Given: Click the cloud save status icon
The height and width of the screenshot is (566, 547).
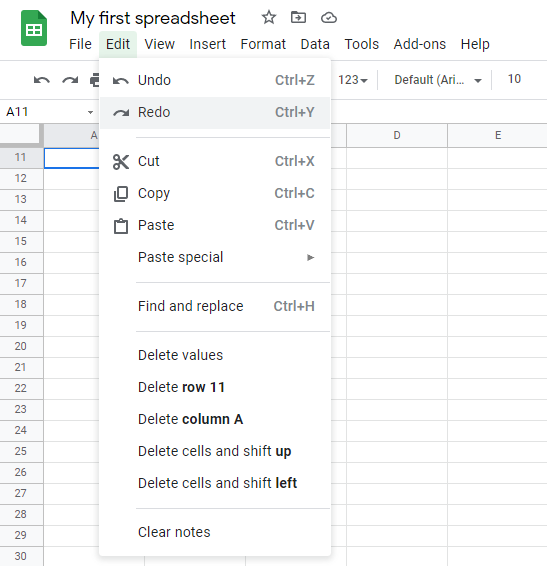Looking at the screenshot, I should (x=329, y=17).
